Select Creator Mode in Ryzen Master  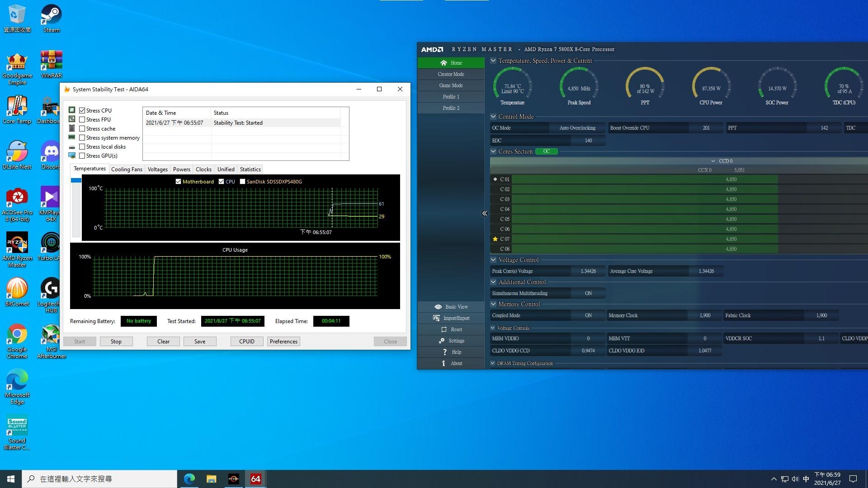coord(451,74)
